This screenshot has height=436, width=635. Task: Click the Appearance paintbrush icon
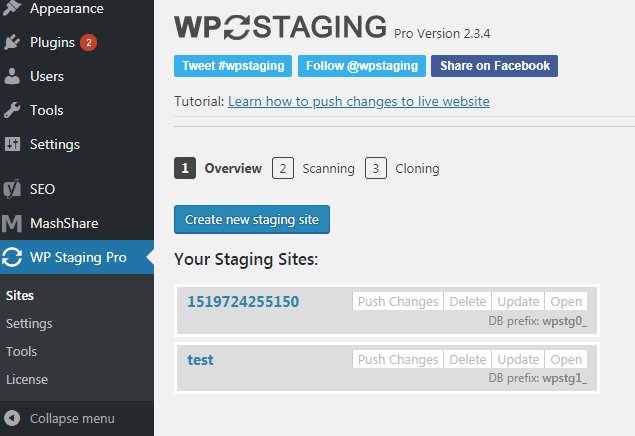pyautogui.click(x=12, y=8)
